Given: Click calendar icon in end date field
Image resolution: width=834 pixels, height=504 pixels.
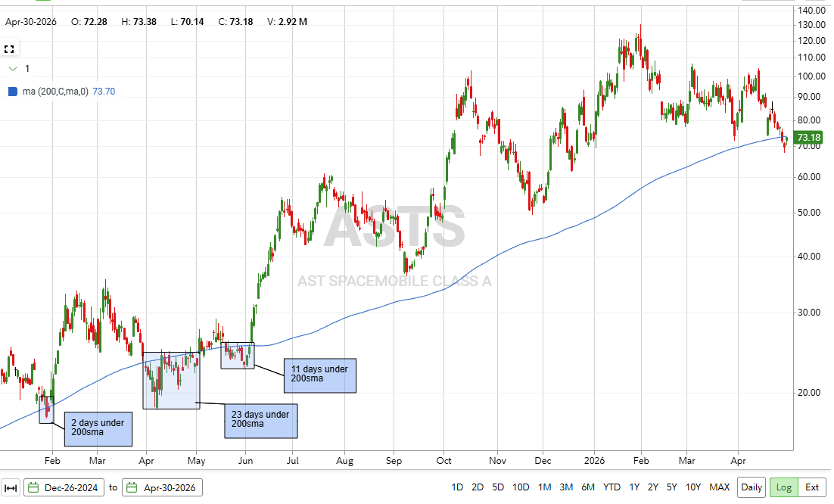Looking at the screenshot, I should tap(132, 487).
